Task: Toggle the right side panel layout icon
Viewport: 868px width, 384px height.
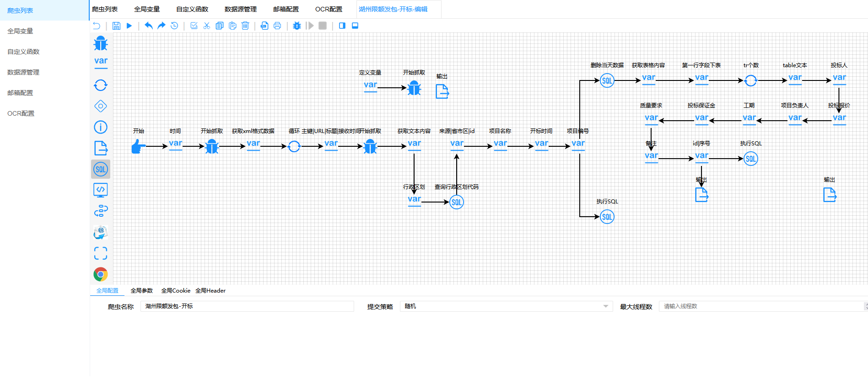Action: tap(342, 26)
